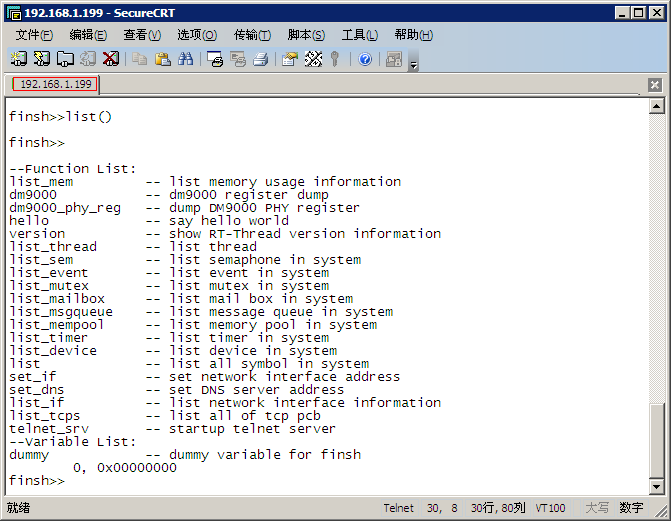
Task: Click the 数字 indicator in status bar
Action: [631, 508]
